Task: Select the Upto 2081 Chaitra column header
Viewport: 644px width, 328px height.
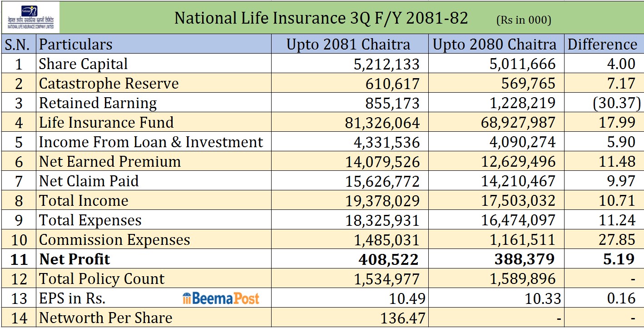Action: (348, 45)
